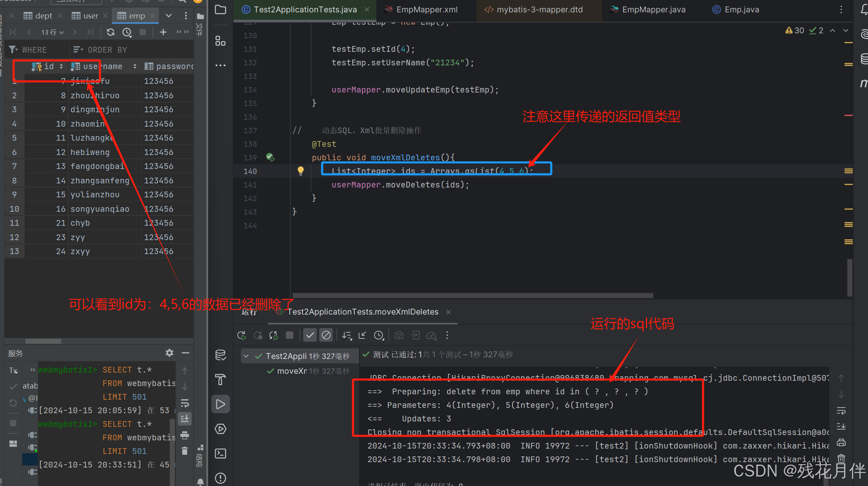Screen dimensions: 868x486
Task: Open the 13 rows page-size dropdown
Action: tap(52, 32)
